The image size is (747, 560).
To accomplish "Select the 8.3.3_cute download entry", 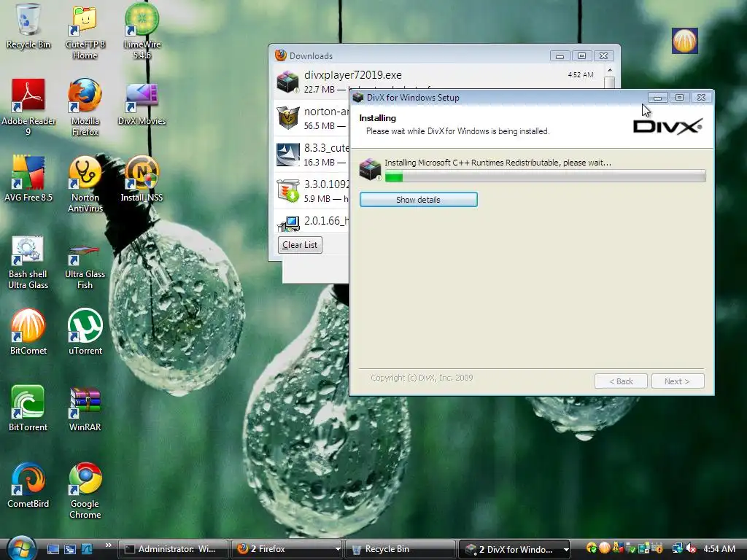I will (311, 155).
